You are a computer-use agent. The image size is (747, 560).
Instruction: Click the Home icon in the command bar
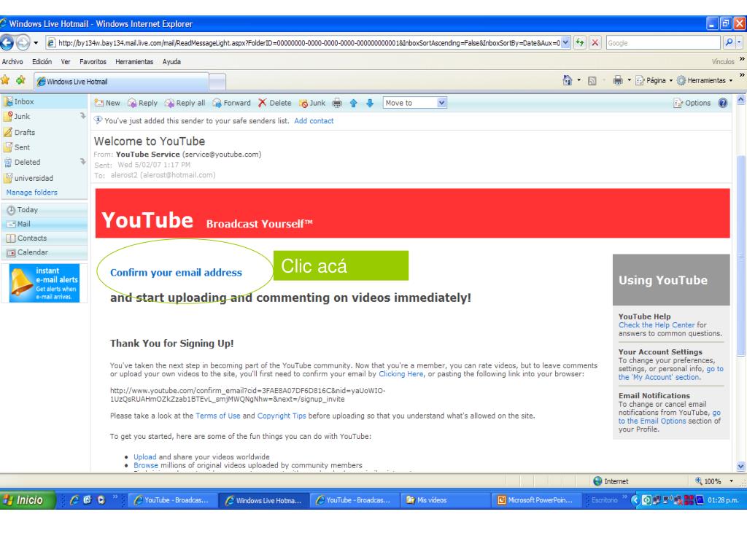(x=568, y=80)
